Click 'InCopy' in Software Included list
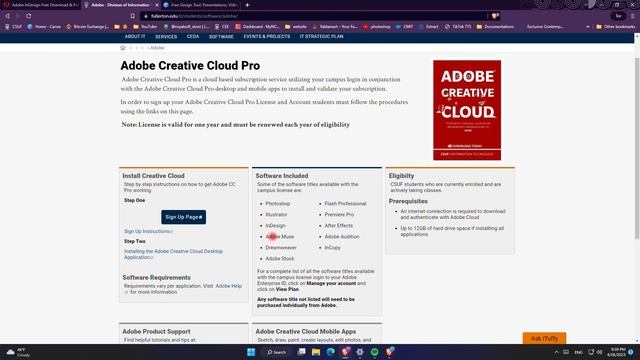 point(332,248)
